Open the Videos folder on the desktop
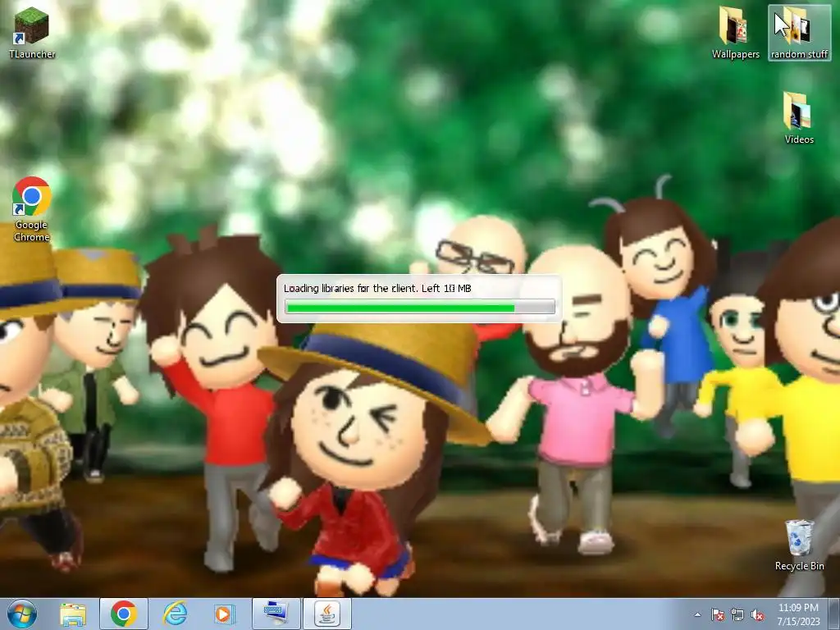The image size is (840, 630). pyautogui.click(x=799, y=118)
